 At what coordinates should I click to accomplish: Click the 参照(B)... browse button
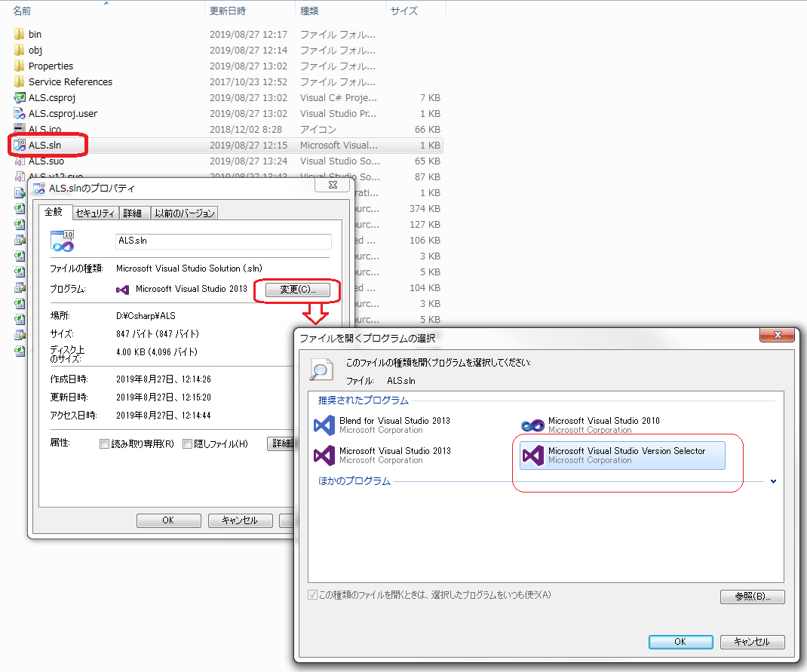tap(753, 597)
